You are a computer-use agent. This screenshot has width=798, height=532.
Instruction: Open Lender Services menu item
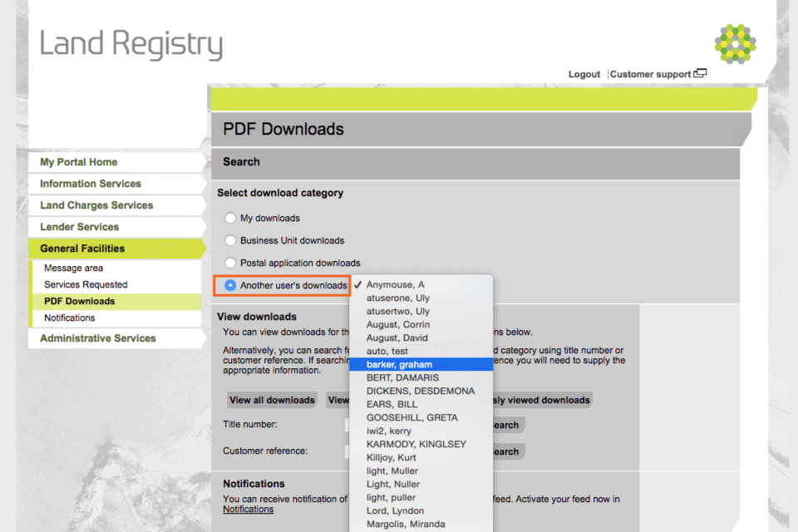coord(80,227)
